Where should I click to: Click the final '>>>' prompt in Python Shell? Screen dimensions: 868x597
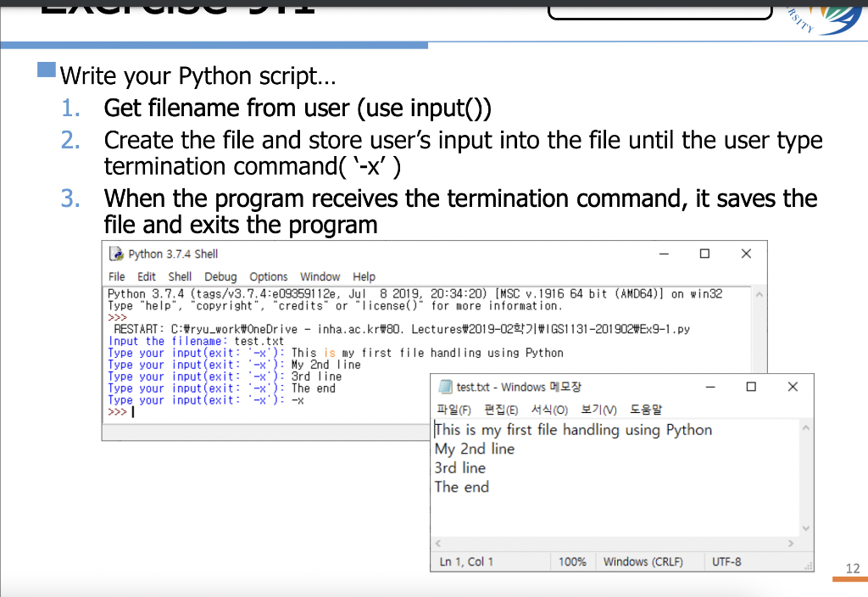coord(117,412)
